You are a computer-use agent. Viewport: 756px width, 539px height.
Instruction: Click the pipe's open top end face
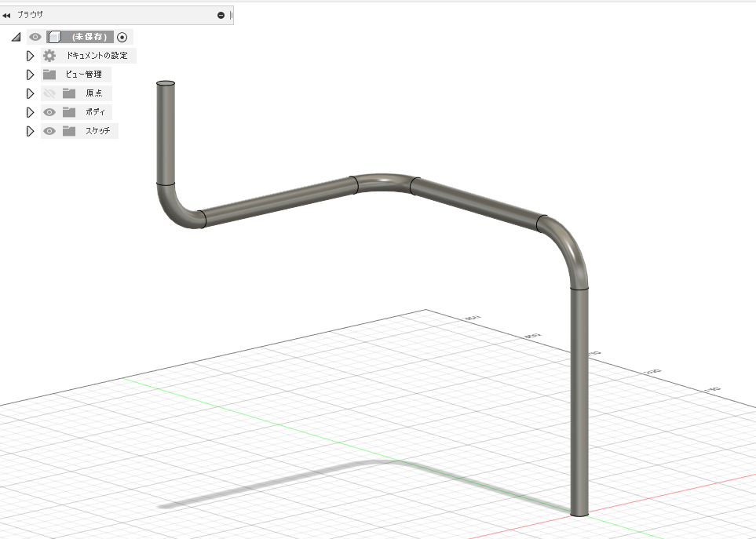166,84
